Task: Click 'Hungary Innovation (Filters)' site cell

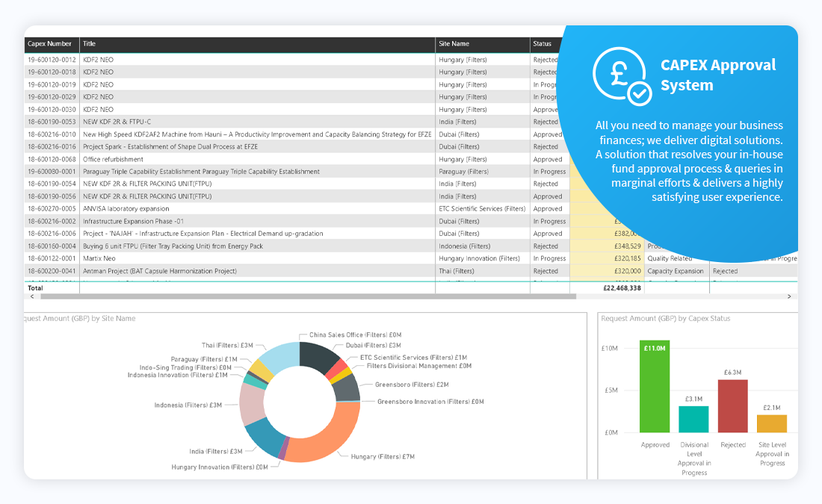Action: pos(479,259)
